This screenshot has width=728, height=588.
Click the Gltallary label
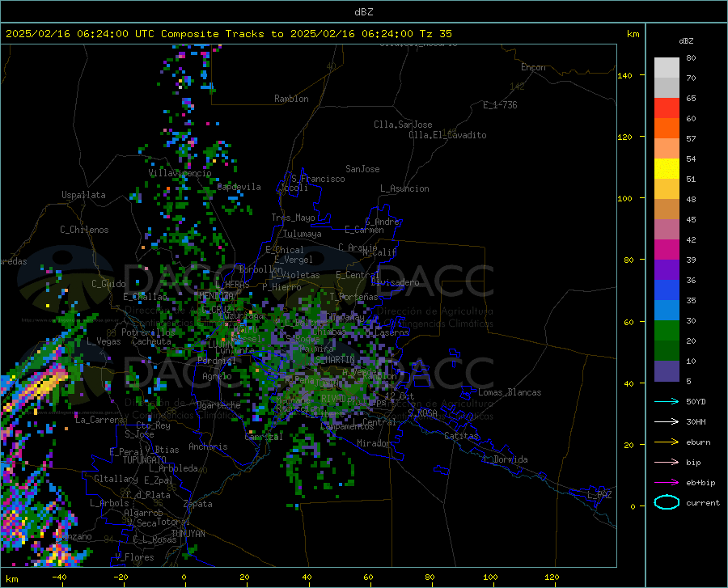tap(116, 479)
